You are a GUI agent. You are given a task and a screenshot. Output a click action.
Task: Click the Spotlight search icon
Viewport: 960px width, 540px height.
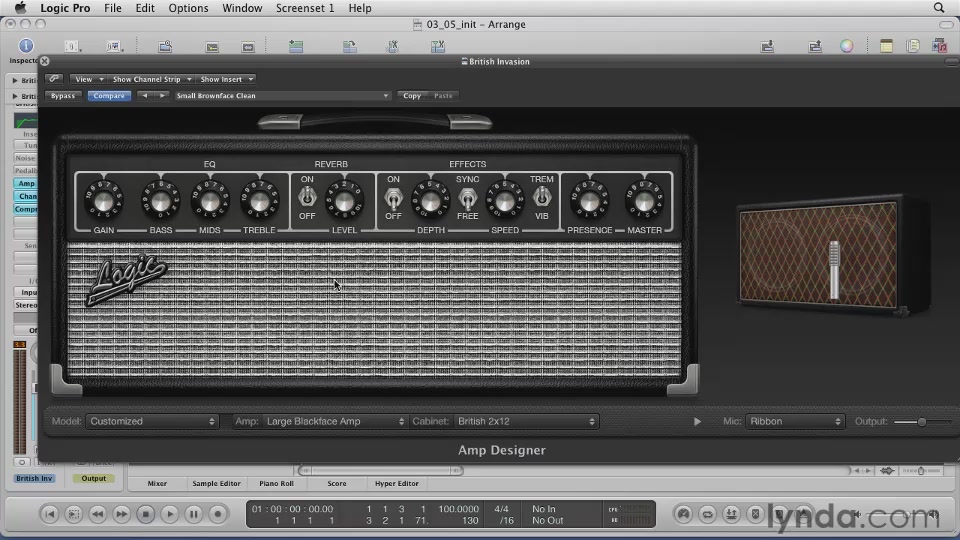point(939,8)
